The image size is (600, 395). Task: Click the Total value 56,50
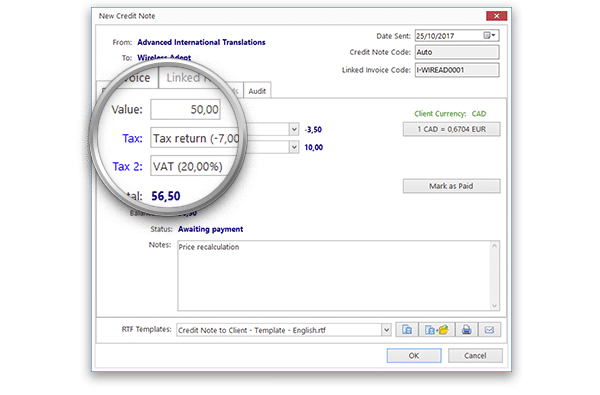click(x=166, y=196)
